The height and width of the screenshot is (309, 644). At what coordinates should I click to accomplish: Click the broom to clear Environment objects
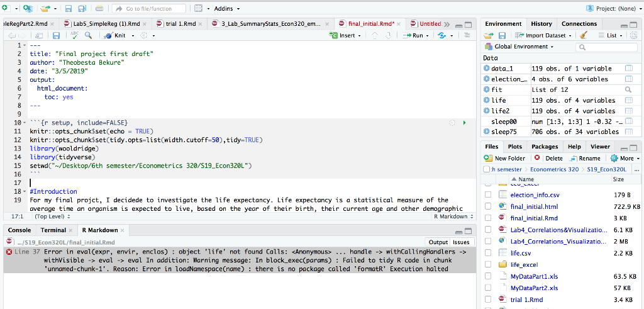point(583,35)
